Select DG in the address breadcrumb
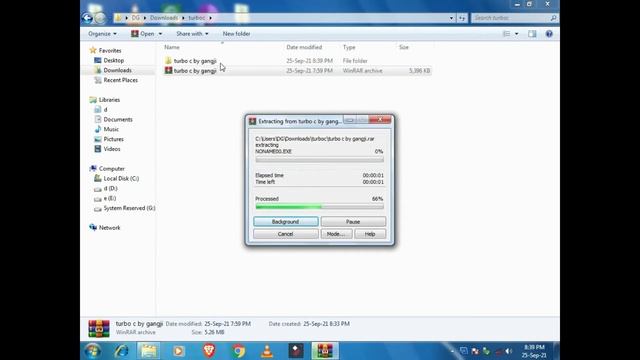 136,18
